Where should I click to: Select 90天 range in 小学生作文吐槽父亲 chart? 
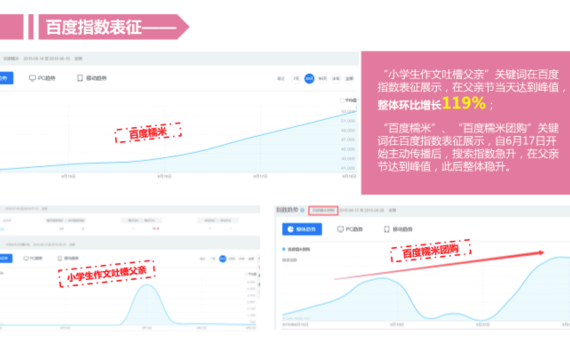coord(232,259)
